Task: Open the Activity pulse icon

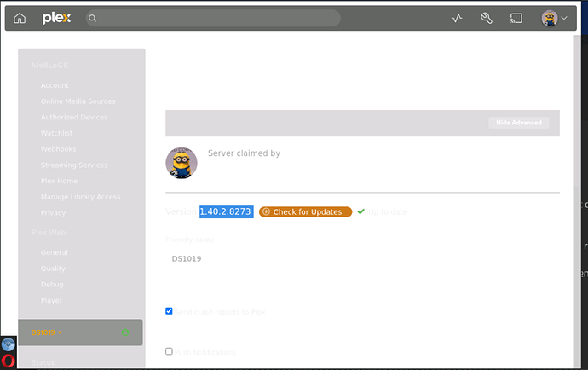Action: pyautogui.click(x=457, y=18)
